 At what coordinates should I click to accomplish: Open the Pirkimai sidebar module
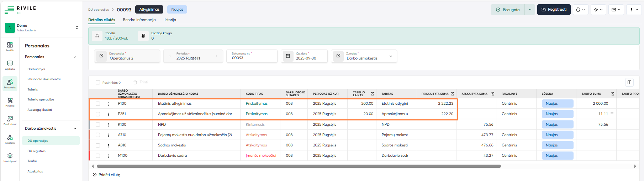[10, 102]
